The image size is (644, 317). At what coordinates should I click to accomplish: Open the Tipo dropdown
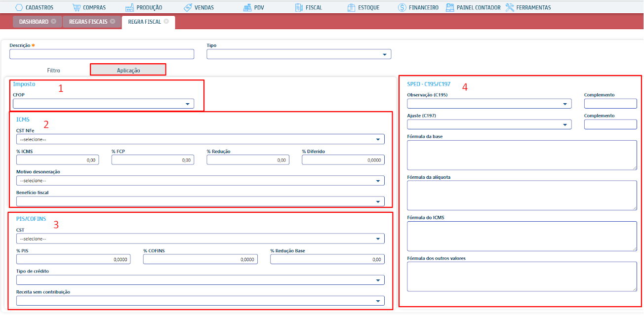[x=298, y=54]
